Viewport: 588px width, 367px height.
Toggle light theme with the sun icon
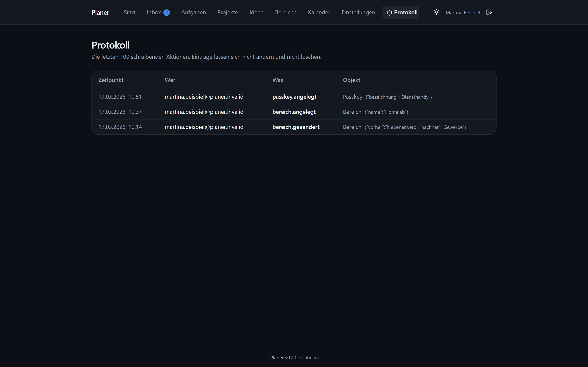(x=436, y=12)
